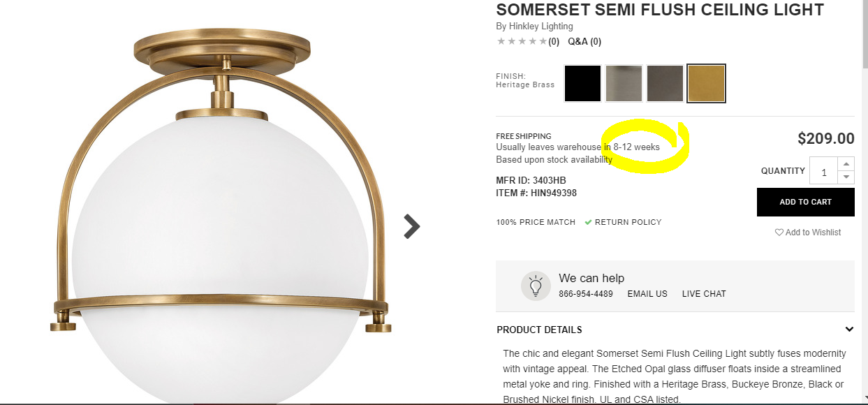Select the Brushed Nickel finish swatch
Screen dimensions: 868x405
(624, 84)
